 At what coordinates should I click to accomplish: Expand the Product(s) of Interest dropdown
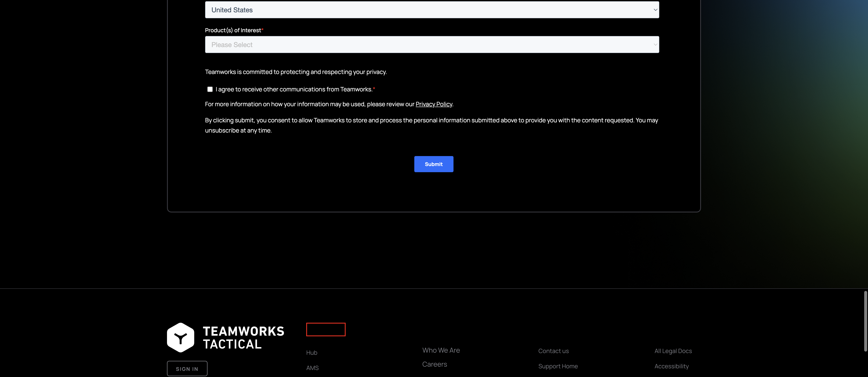(x=432, y=45)
